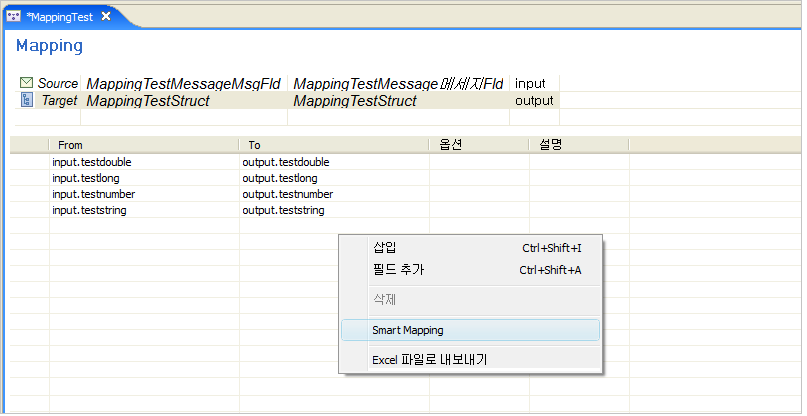Choose 삽입 from the context menu
The height and width of the screenshot is (416, 807).
(470, 248)
